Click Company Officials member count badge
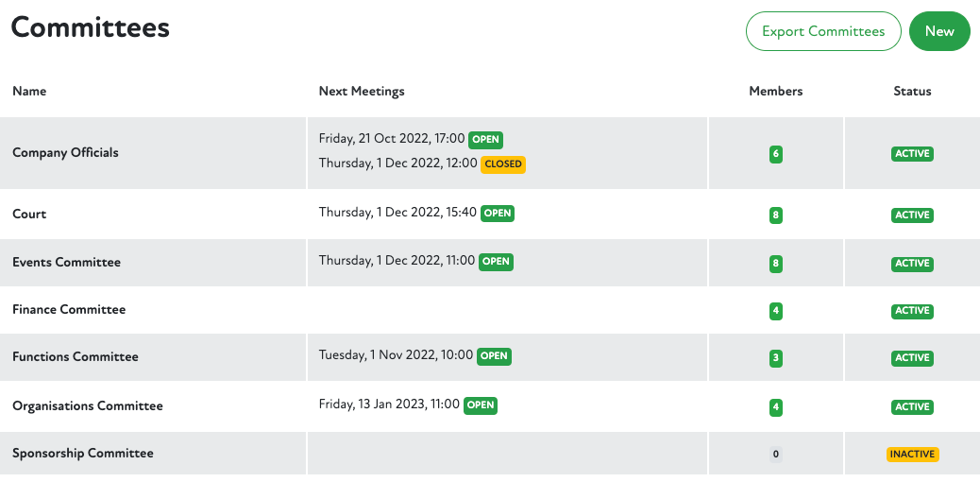The width and height of the screenshot is (980, 482). pyautogui.click(x=776, y=154)
